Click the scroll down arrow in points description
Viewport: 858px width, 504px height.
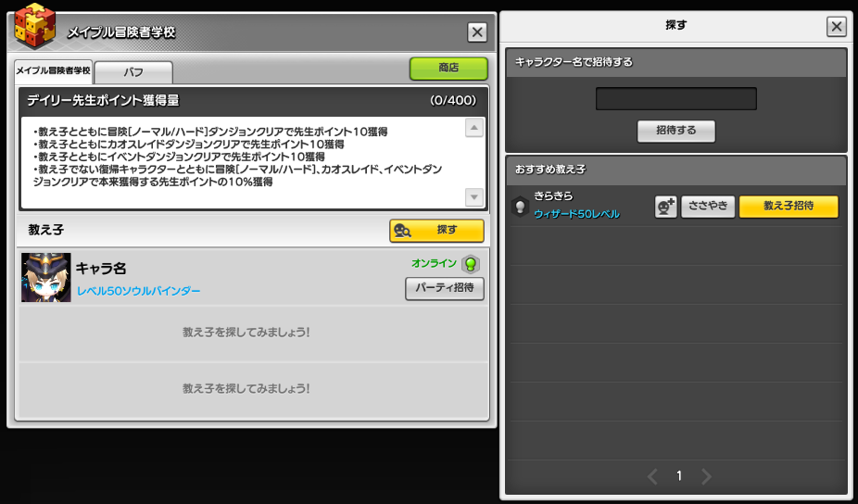click(x=473, y=197)
